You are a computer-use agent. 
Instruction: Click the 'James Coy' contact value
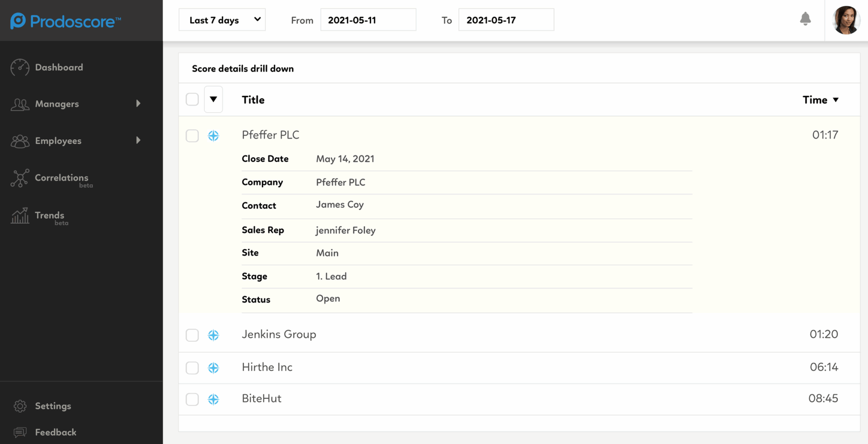(340, 205)
